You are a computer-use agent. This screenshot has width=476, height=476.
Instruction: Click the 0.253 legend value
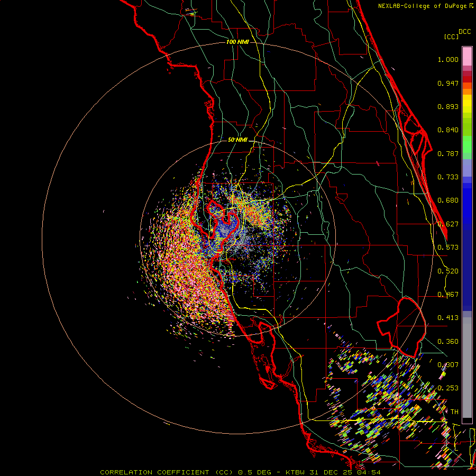(x=448, y=388)
